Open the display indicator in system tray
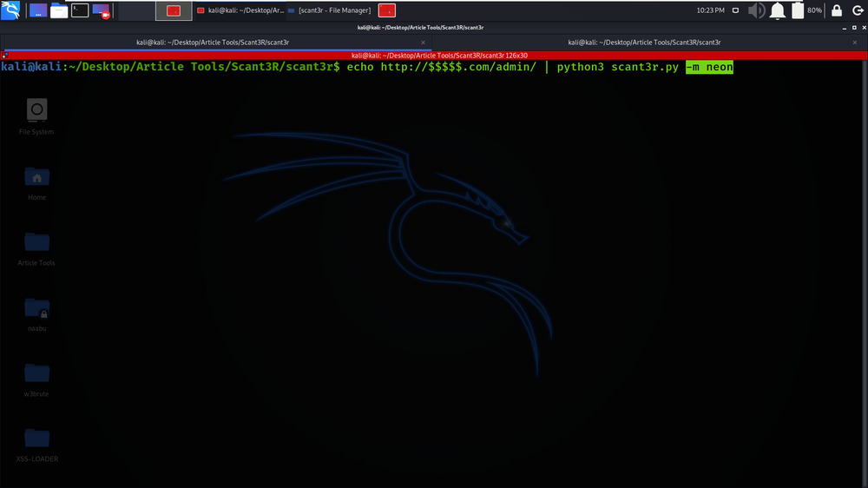 point(735,10)
